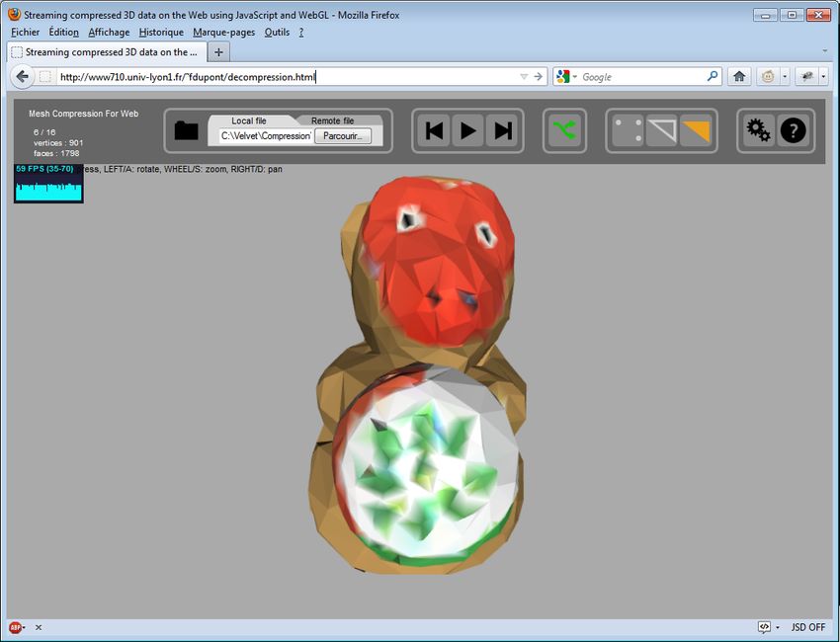Expand the dropdown beside script debugger icon
Viewport: 840px width, 642px height.
click(778, 627)
